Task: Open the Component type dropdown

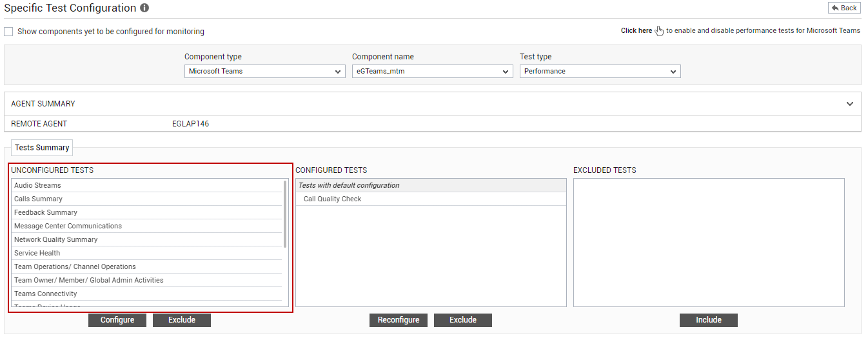Action: tap(265, 71)
